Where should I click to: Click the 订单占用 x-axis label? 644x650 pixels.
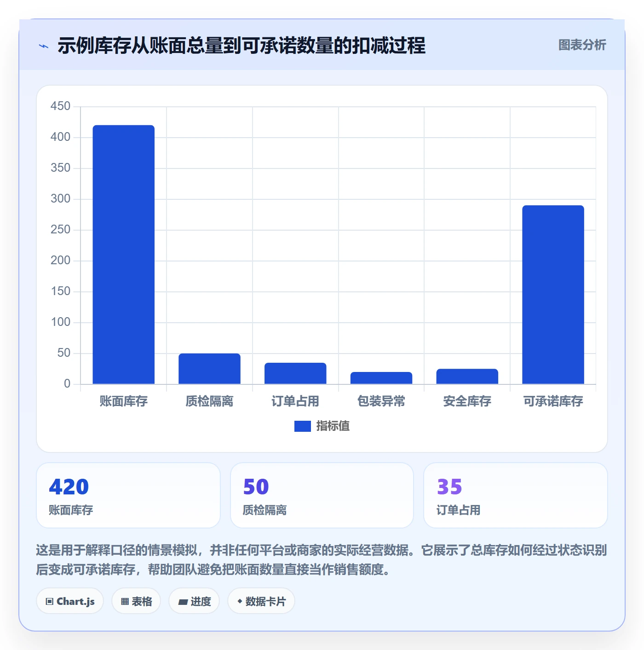coord(295,401)
